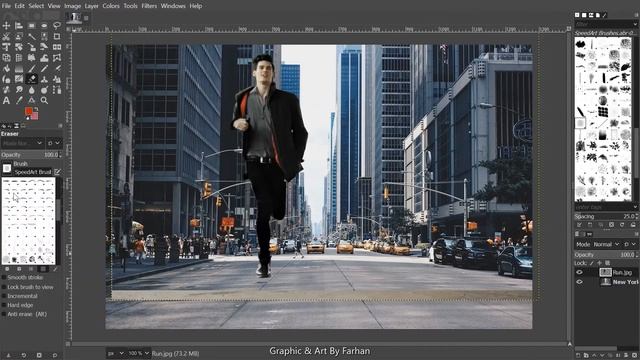
Task: Open the Select menu
Action: (x=36, y=6)
